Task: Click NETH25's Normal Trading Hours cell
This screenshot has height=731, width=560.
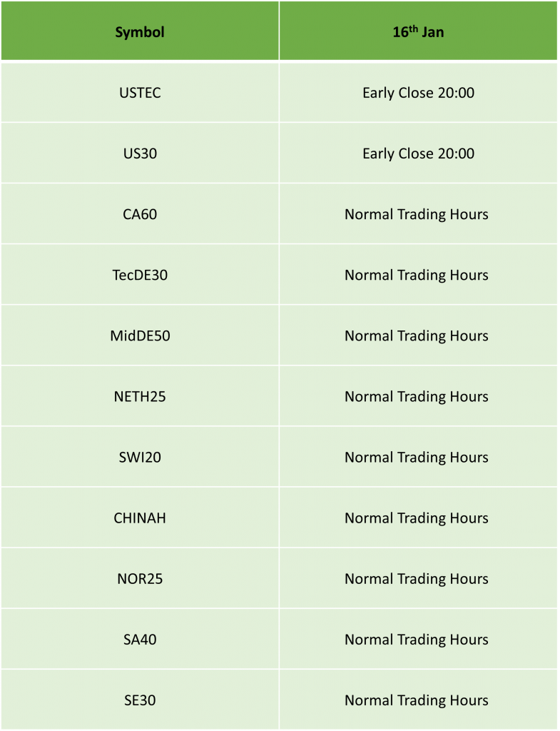Action: click(x=418, y=396)
